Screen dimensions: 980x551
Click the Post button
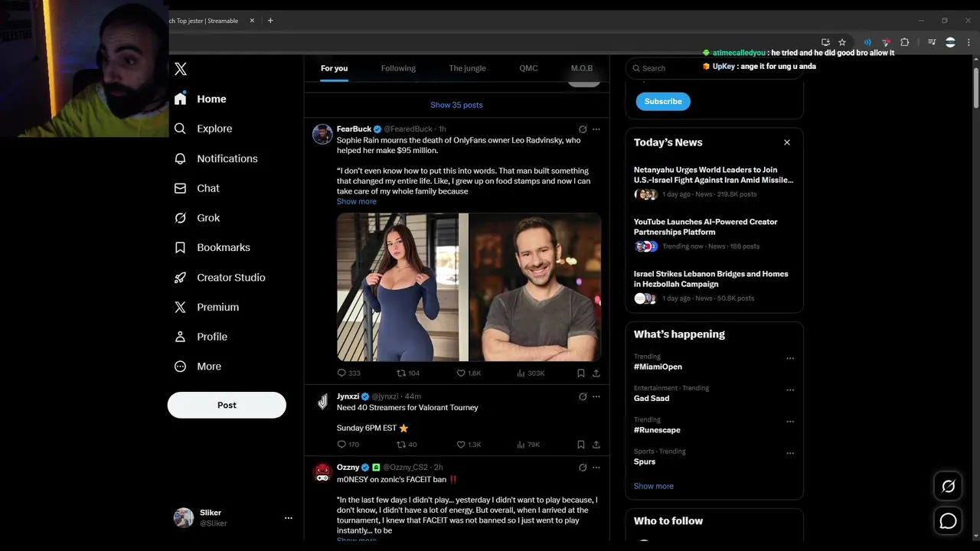tap(227, 405)
